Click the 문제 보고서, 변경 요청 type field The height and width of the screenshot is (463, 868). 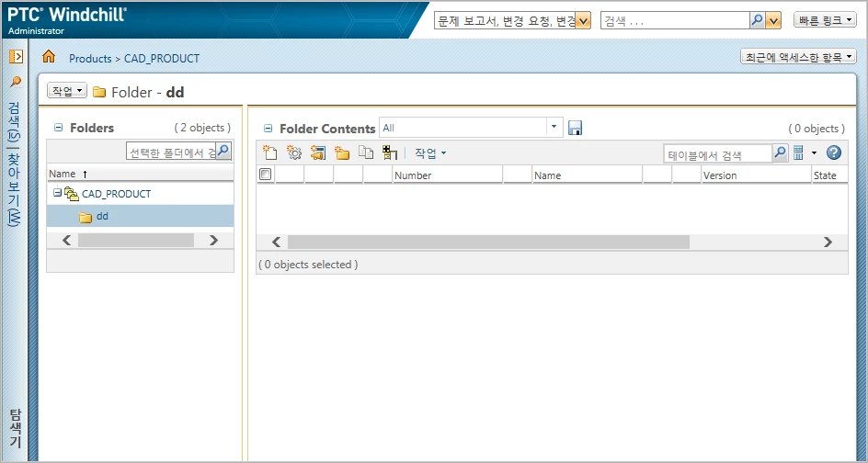505,21
